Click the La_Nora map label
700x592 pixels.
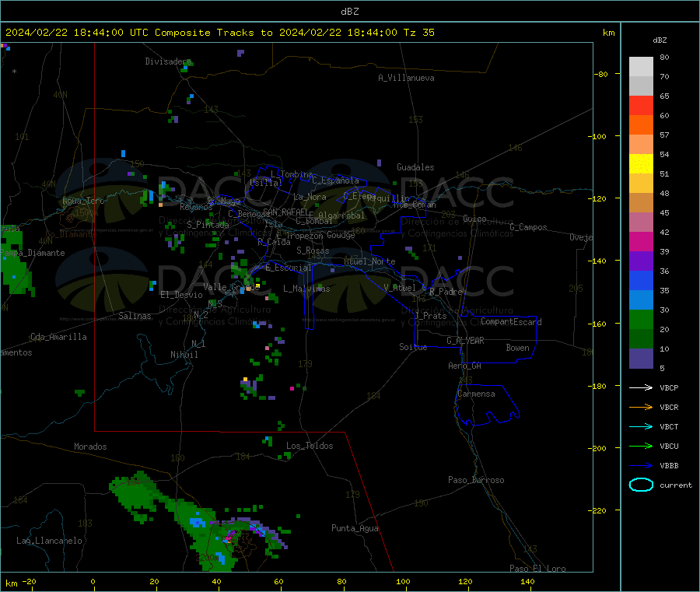click(x=310, y=197)
